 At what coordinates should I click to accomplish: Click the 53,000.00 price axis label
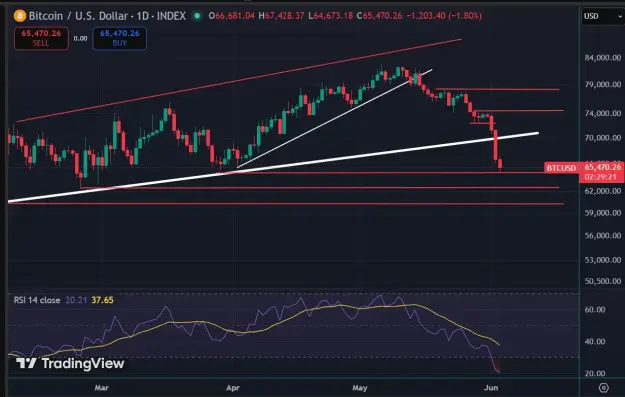tap(603, 260)
